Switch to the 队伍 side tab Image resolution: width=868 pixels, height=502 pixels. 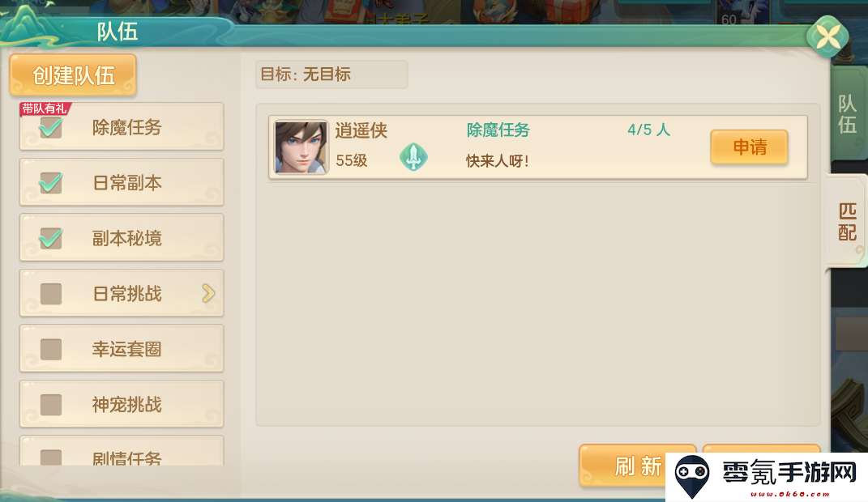click(848, 114)
